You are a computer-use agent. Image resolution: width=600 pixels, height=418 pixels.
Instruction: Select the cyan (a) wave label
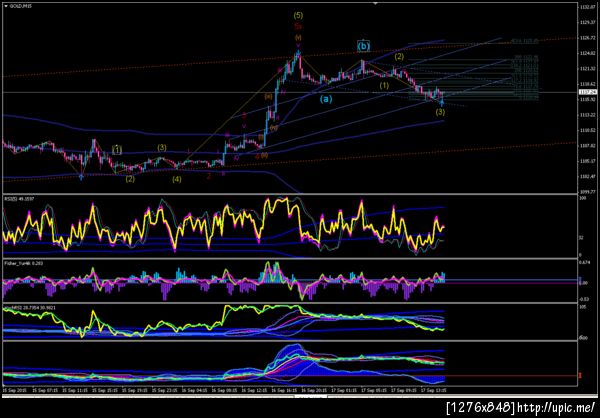point(326,100)
